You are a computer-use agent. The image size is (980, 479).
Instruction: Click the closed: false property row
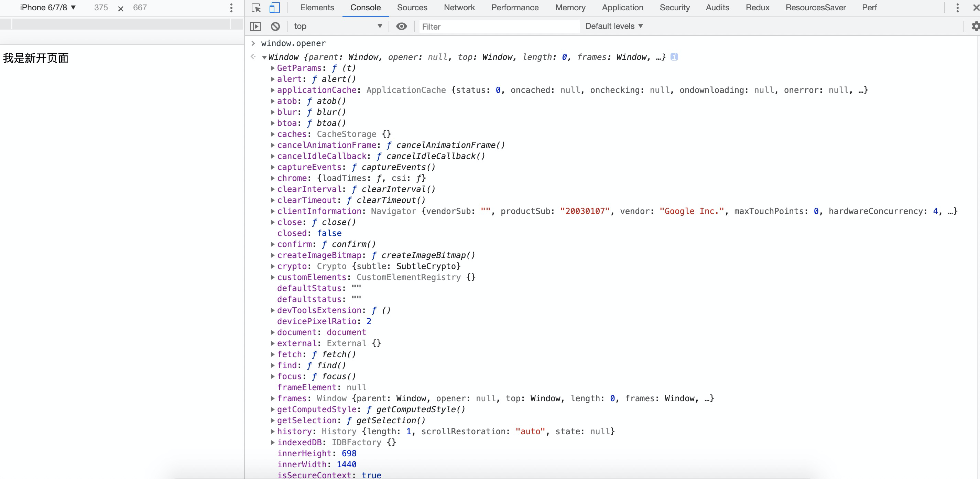[x=309, y=233]
